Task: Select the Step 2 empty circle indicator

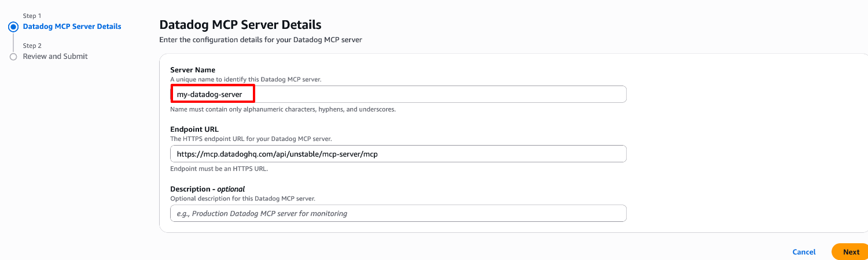Action: click(13, 57)
